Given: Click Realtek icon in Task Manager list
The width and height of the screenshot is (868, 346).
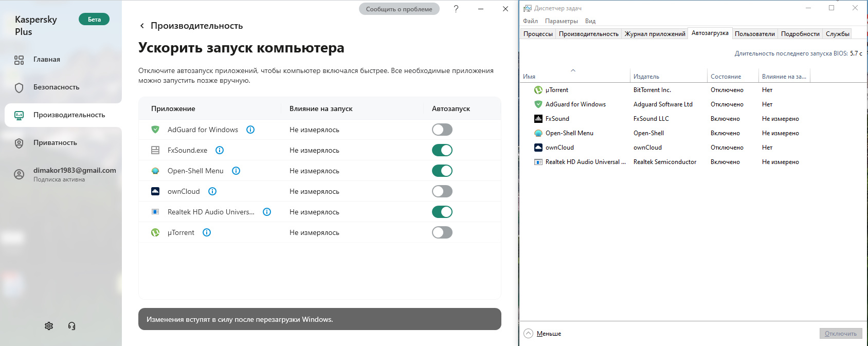Looking at the screenshot, I should pyautogui.click(x=538, y=162).
